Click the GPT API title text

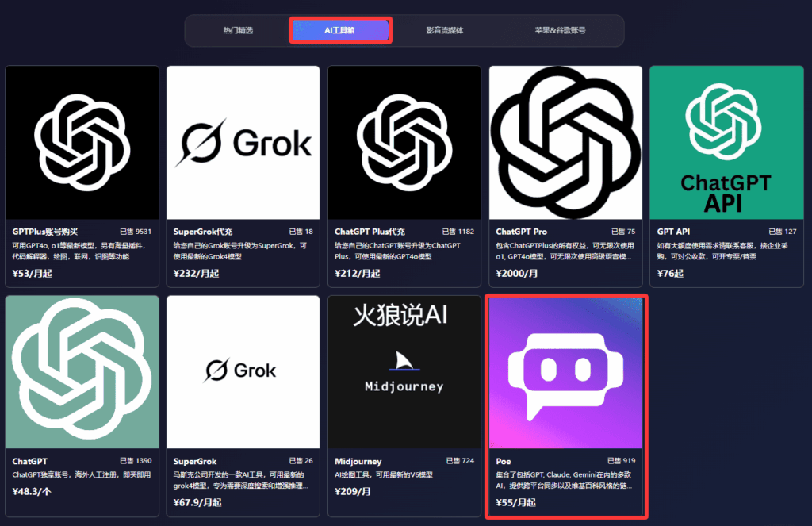coord(674,232)
